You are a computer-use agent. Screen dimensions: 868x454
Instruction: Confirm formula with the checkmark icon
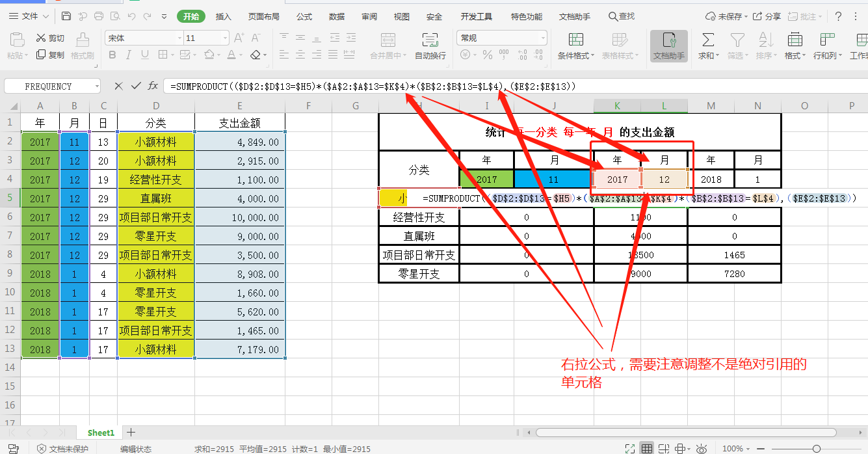[x=136, y=86]
